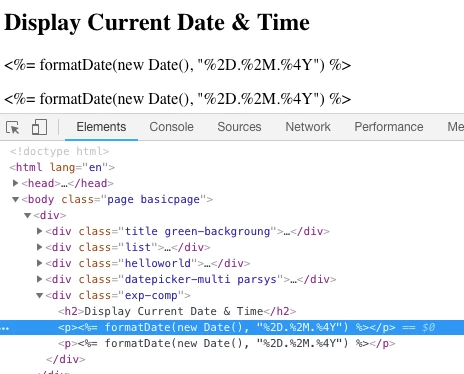The image size is (464, 374).
Task: Activate the inspect element picker icon
Action: coord(13,127)
